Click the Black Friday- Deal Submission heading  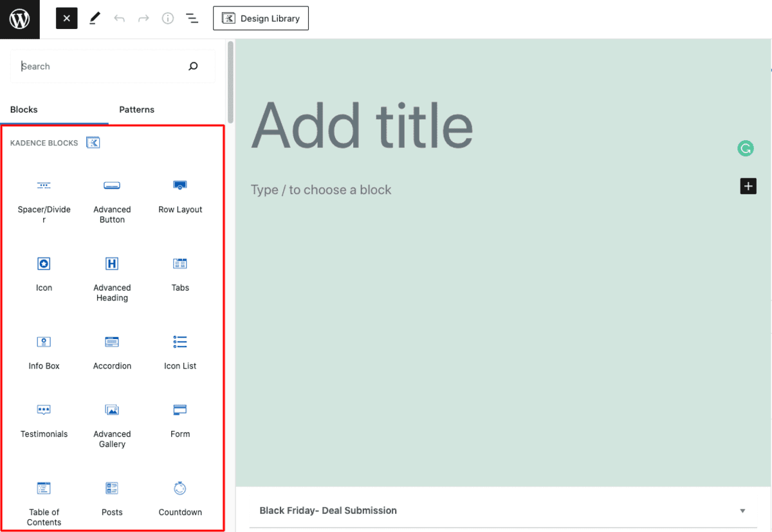(328, 511)
